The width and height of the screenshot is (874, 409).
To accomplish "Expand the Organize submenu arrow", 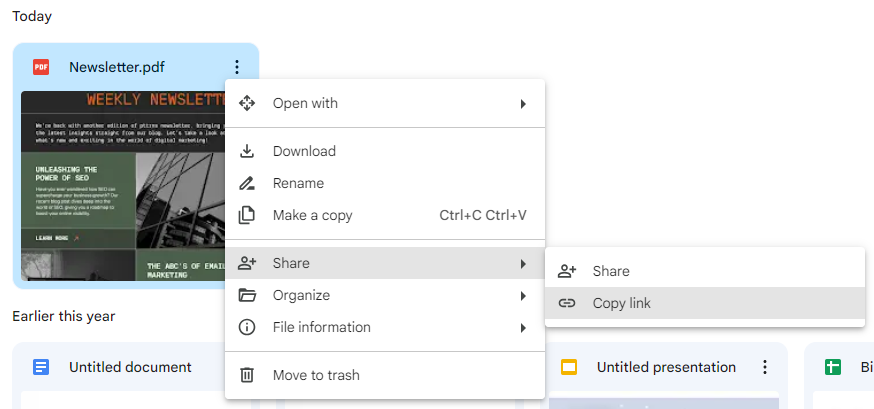I will (523, 296).
